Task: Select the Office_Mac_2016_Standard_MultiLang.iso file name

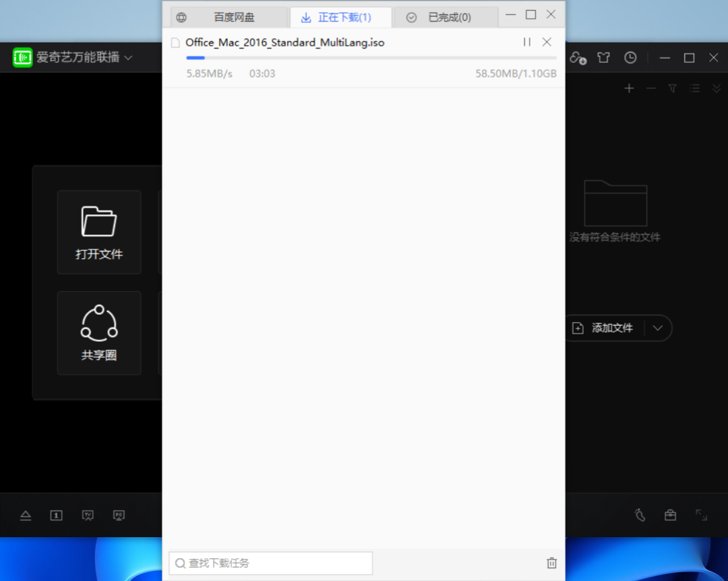Action: tap(284, 42)
